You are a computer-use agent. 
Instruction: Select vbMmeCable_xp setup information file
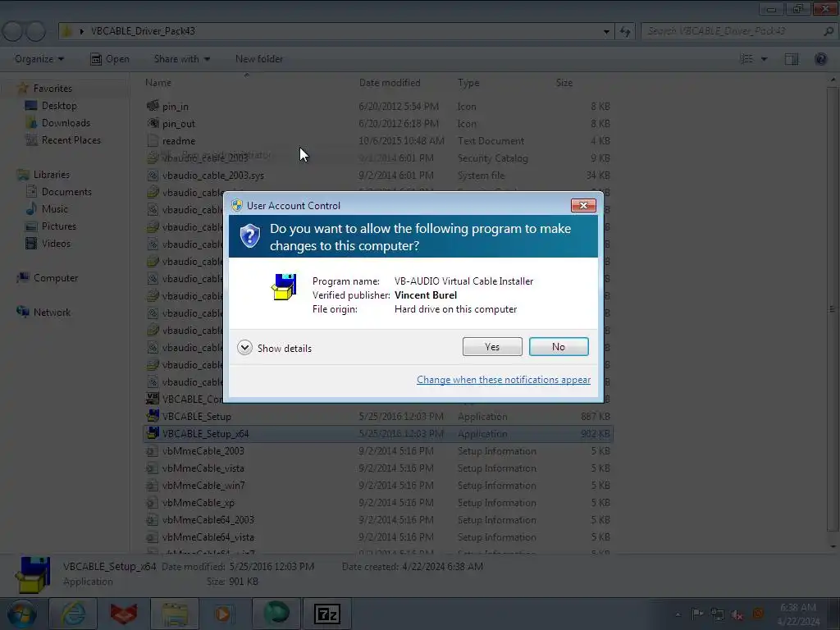[377, 503]
